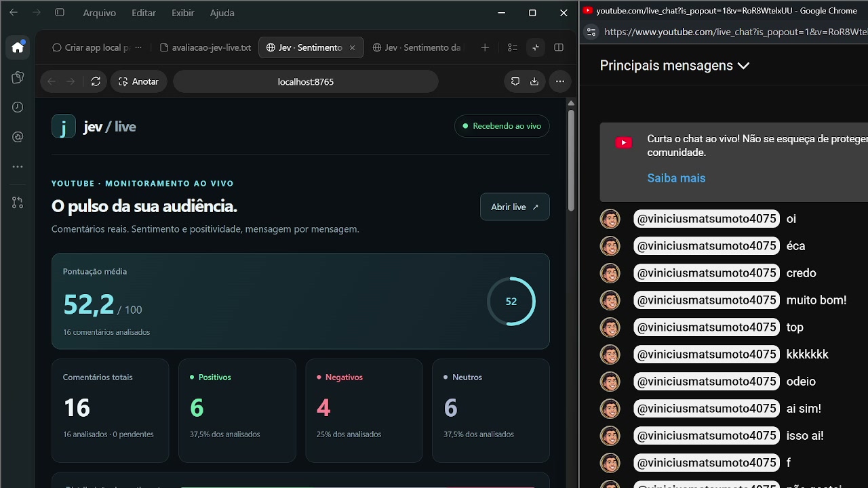
Task: Switch to avaliacao-jev-live.txt tab
Action: [x=205, y=47]
